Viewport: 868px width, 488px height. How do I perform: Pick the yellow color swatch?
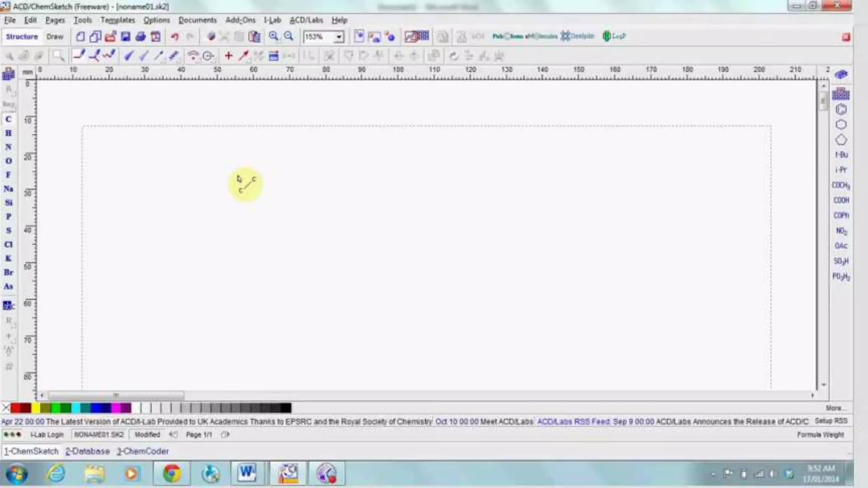click(36, 408)
